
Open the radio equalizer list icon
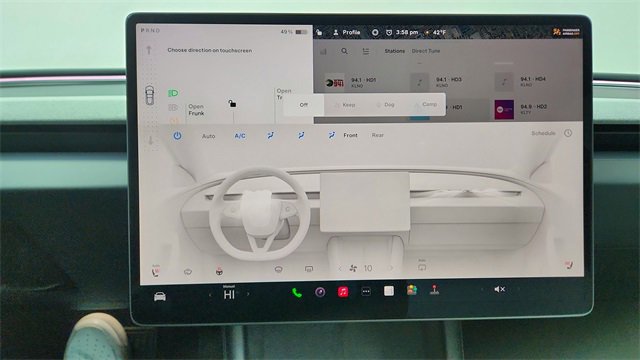pyautogui.click(x=366, y=51)
